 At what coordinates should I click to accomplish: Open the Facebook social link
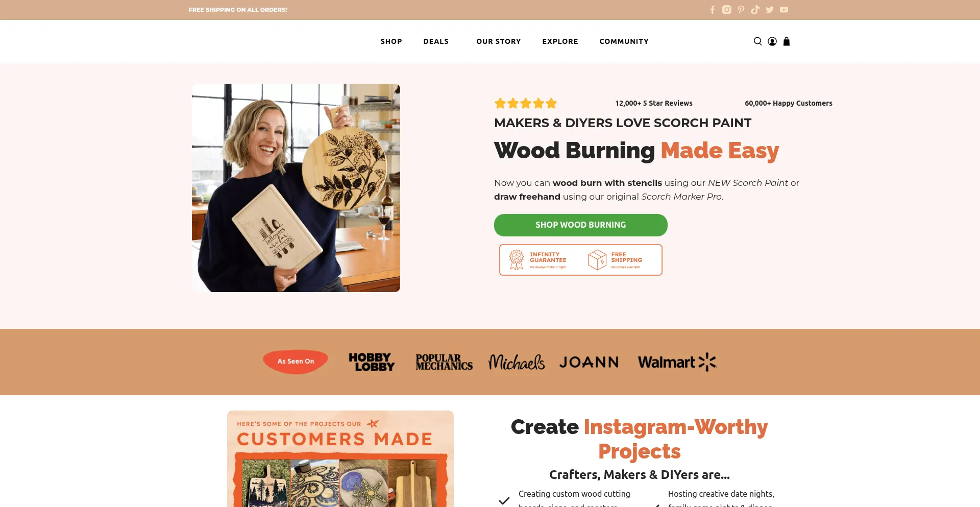(713, 10)
